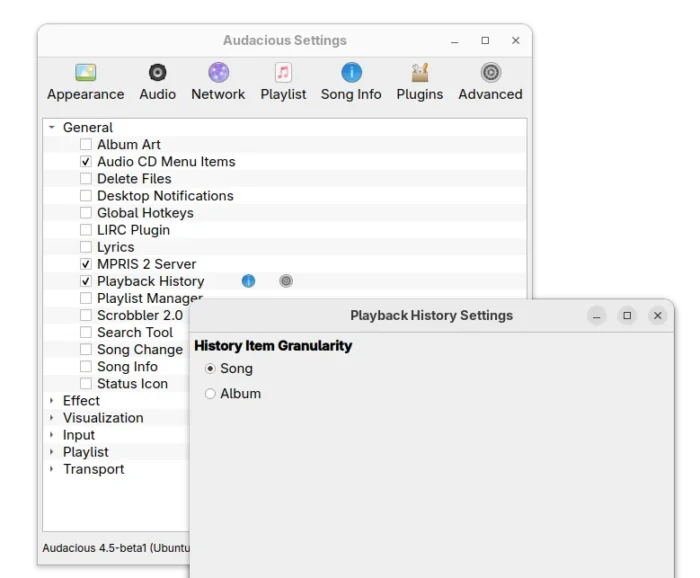Select the Album granularity radio button

tap(210, 394)
